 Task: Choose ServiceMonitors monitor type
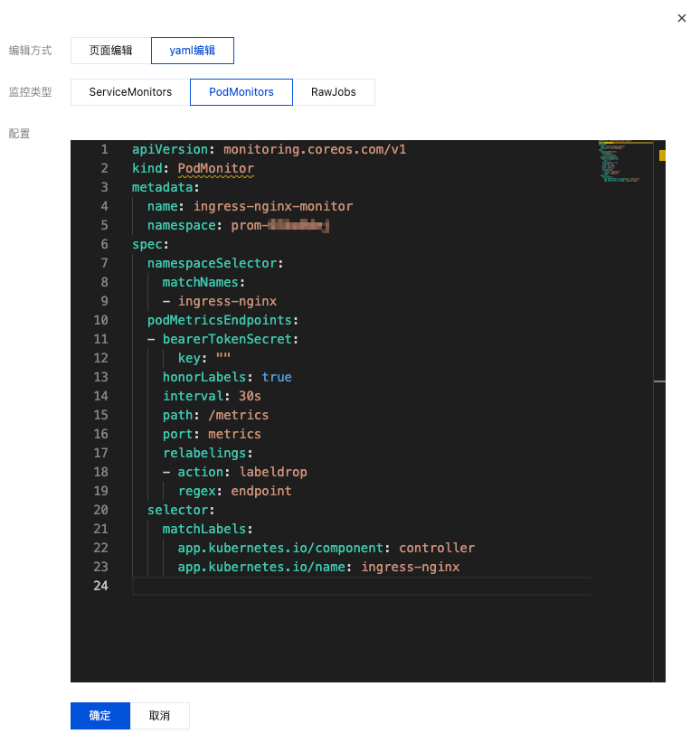point(130,92)
